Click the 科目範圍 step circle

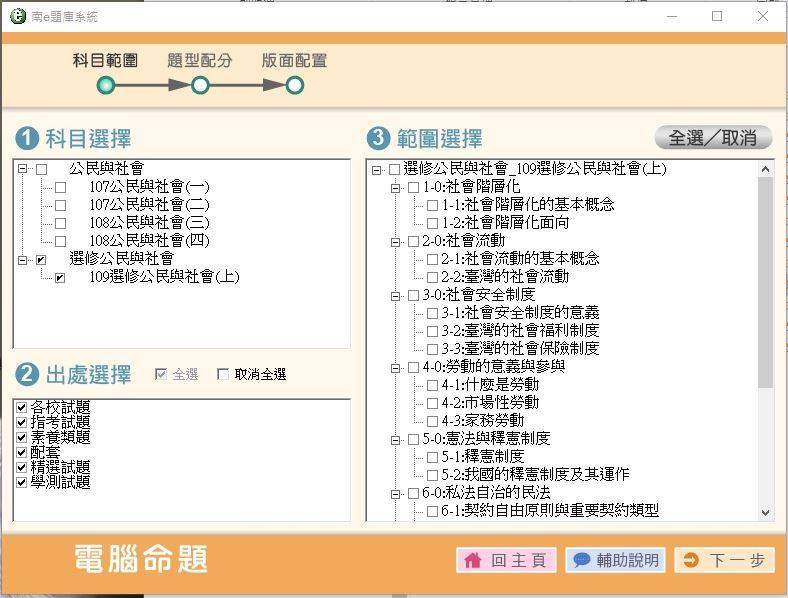(106, 85)
